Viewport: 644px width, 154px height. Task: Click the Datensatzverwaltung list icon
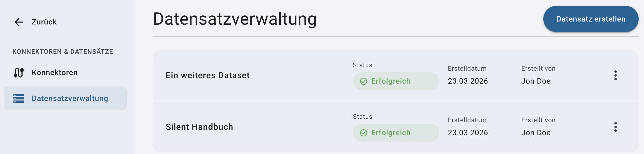[x=19, y=99]
